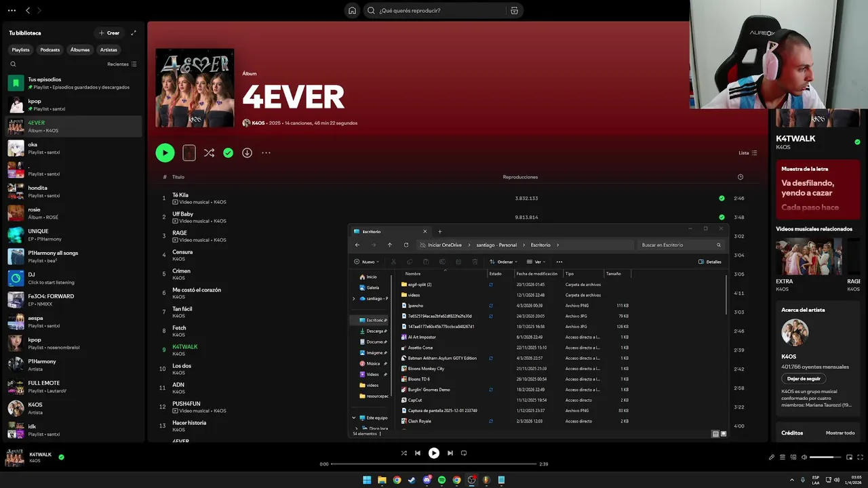The height and width of the screenshot is (488, 868).
Task: Open the Lista view dropdown
Action: pyautogui.click(x=748, y=152)
